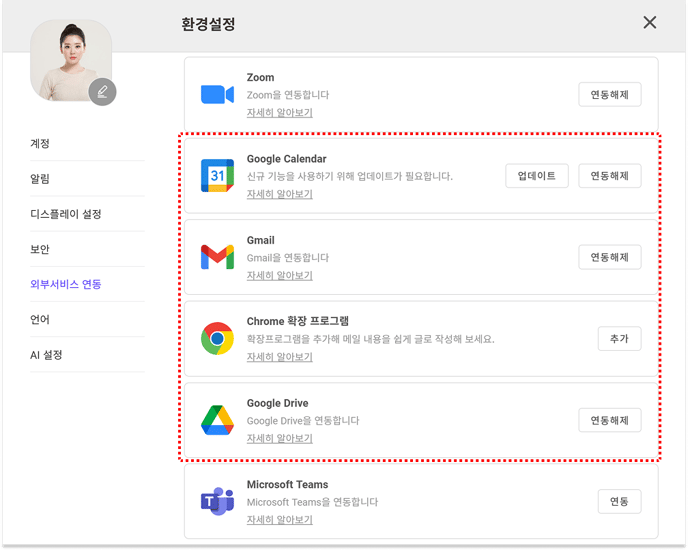
Task: Disconnect Google Drive via 연동해제
Action: (x=609, y=420)
